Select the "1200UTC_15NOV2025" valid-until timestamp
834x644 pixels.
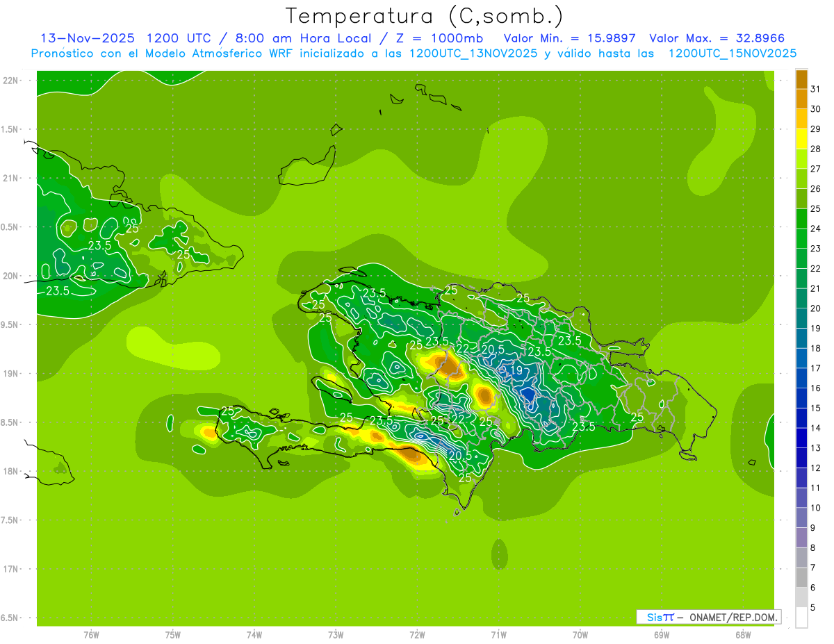732,53
